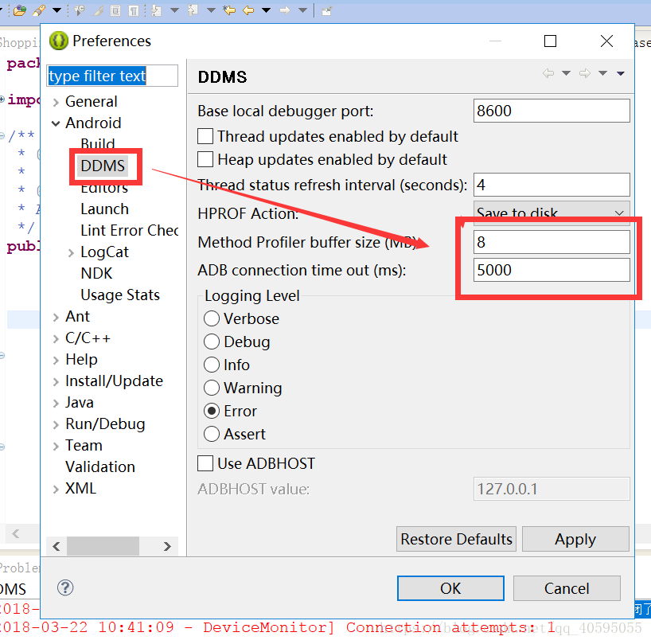The width and height of the screenshot is (651, 644).
Task: Click the Next Annotation toolbar icon
Action: [157, 10]
